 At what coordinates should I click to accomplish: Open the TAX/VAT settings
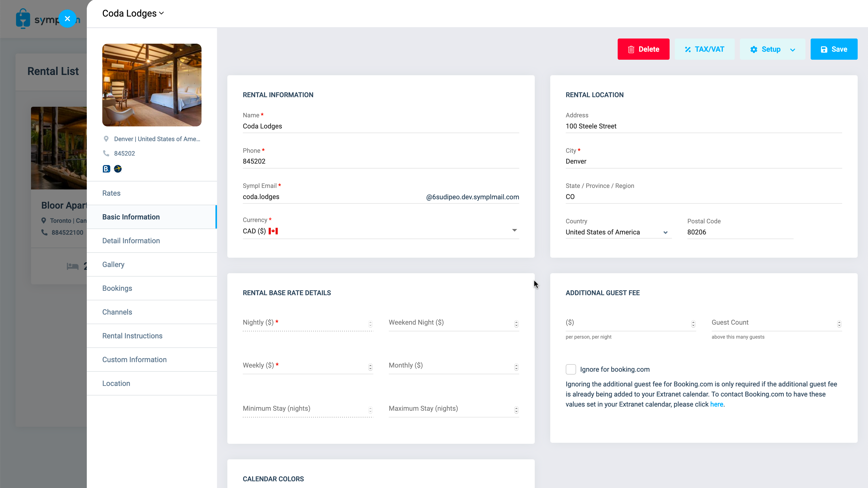click(x=704, y=49)
